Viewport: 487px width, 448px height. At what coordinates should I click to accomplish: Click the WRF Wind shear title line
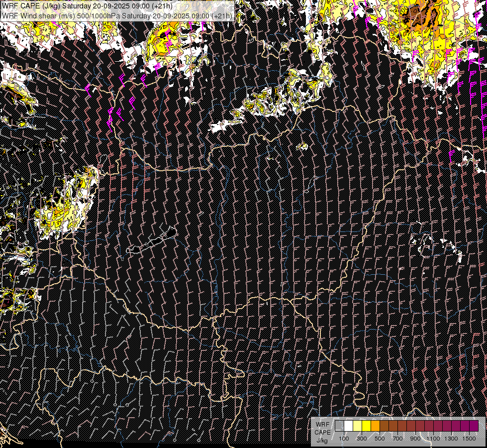click(117, 16)
